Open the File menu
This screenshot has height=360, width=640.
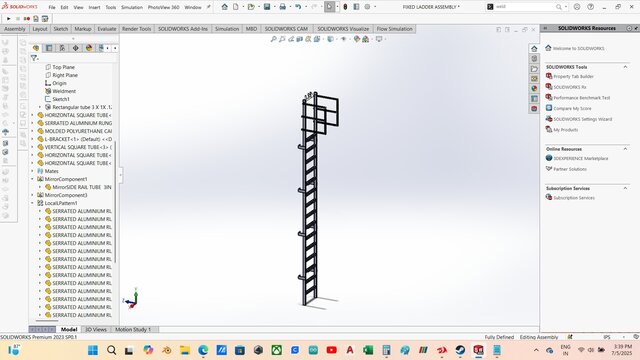52,7
